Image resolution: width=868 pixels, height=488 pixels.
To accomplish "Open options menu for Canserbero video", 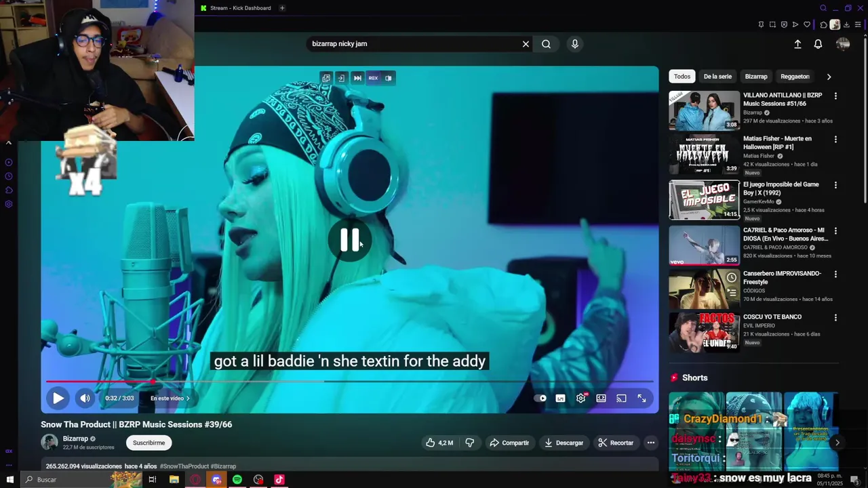I will coord(835,274).
